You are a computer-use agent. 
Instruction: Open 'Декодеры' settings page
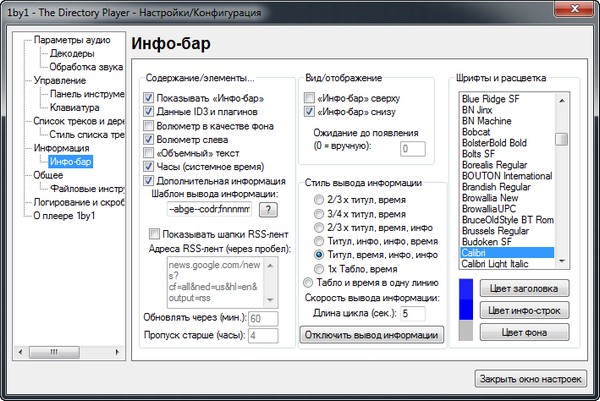pyautogui.click(x=72, y=53)
